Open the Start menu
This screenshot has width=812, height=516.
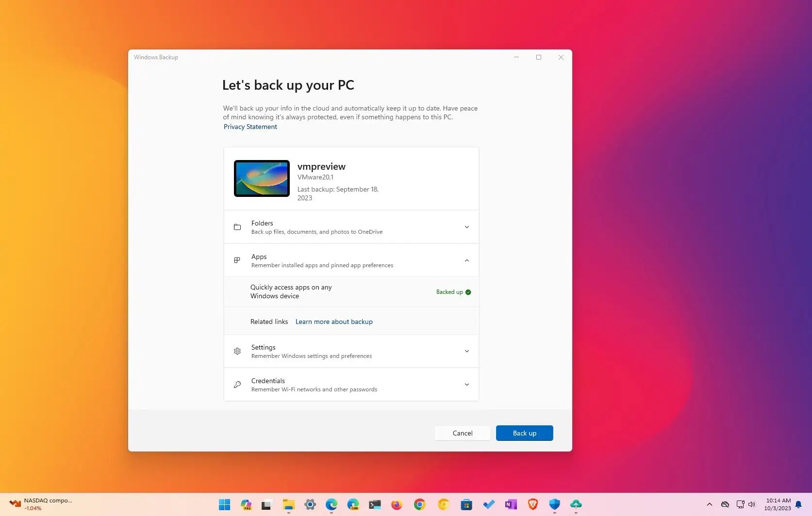click(x=224, y=504)
